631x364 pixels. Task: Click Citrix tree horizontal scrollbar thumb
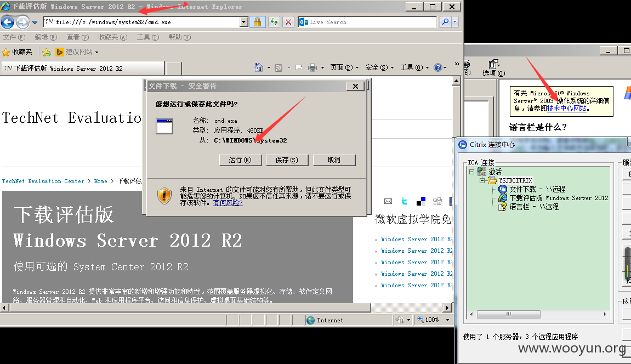tap(509, 315)
